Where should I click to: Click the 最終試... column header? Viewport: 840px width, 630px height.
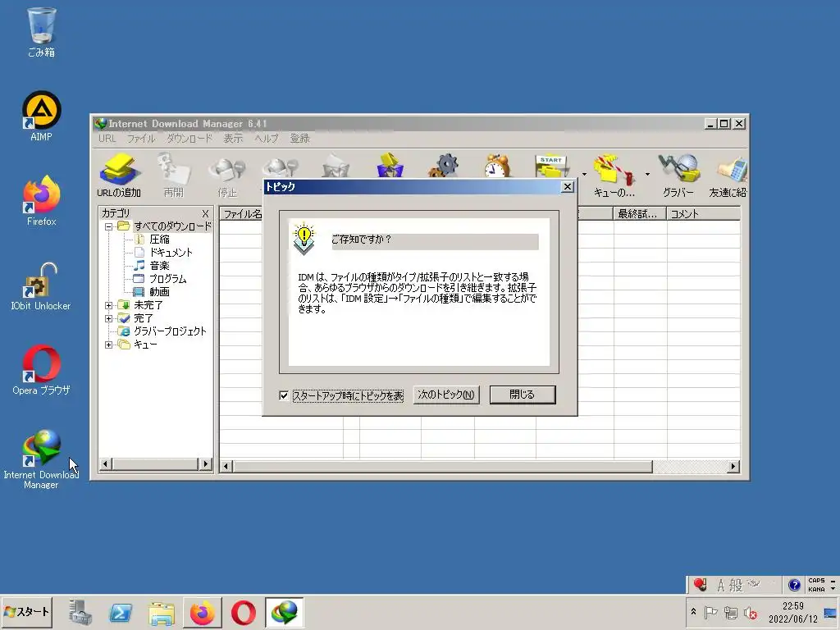click(640, 214)
